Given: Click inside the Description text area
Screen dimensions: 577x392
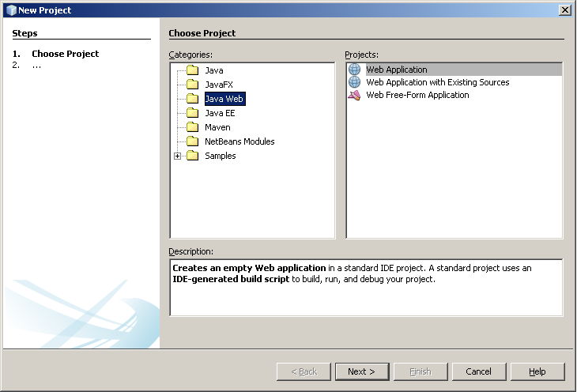Looking at the screenshot, I should [x=366, y=296].
